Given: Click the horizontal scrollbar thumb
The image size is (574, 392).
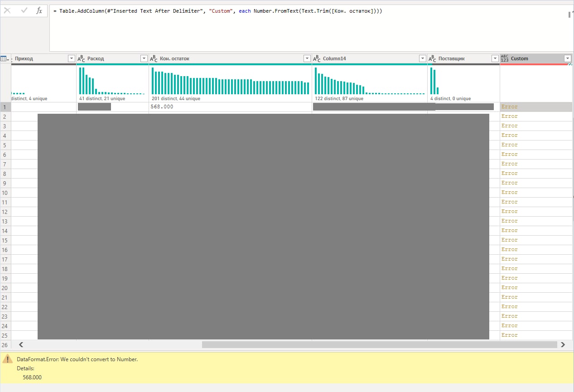Looking at the screenshot, I should point(379,345).
